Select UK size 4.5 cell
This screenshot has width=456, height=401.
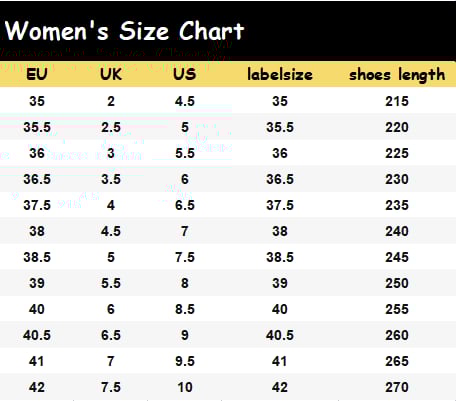click(x=111, y=231)
